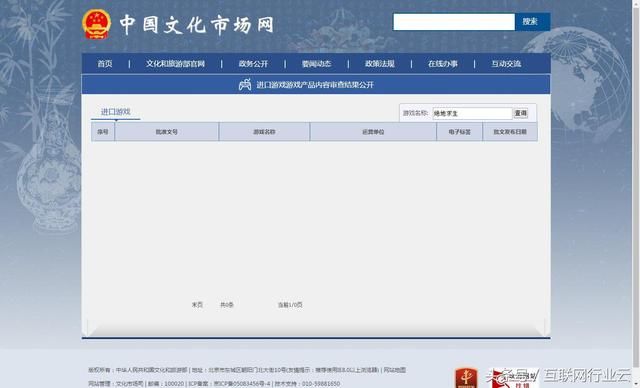640x388 pixels.
Task: Open the 首页 navigation item
Action: point(105,64)
